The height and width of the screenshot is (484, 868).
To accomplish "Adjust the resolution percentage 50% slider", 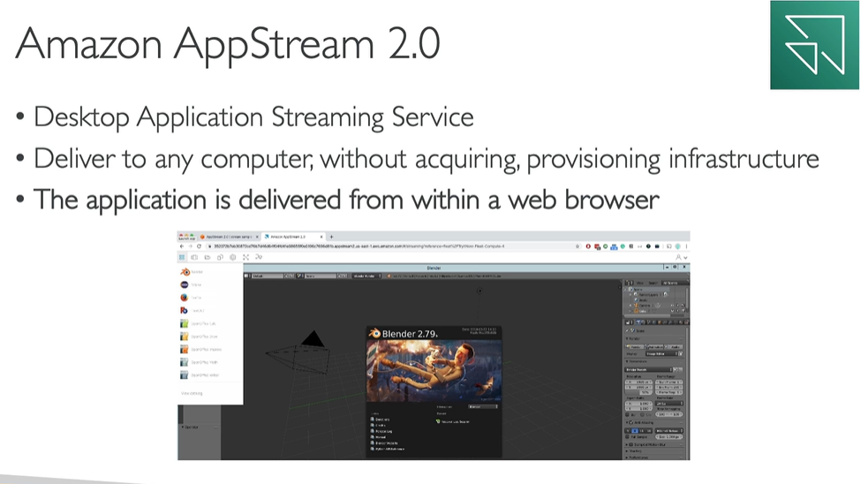I will (639, 392).
